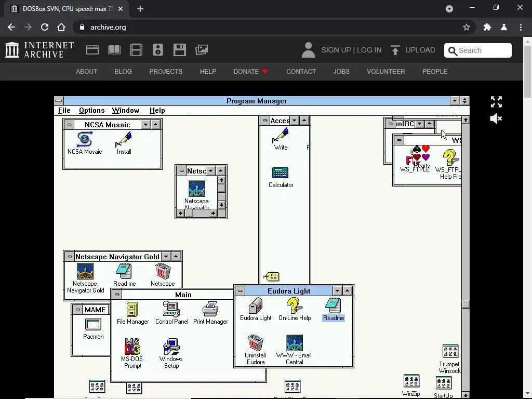
Task: Open the Netscape small window control menu
Action: pyautogui.click(x=181, y=170)
